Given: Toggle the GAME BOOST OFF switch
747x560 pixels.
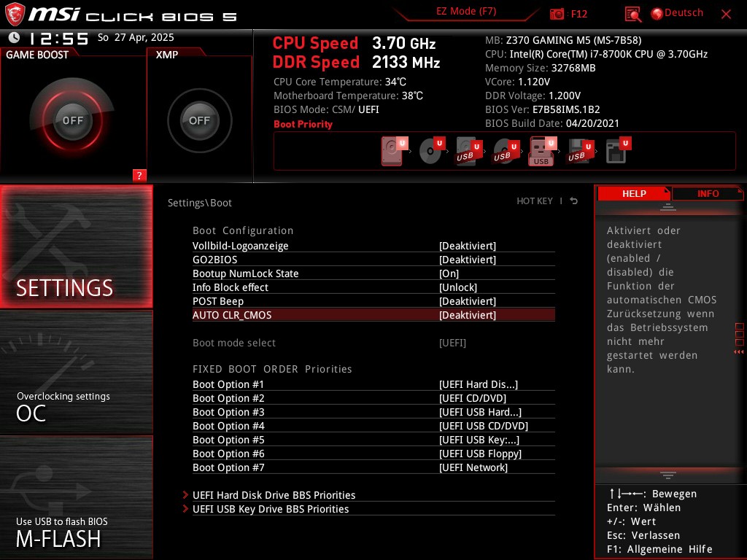Looking at the screenshot, I should tap(72, 120).
